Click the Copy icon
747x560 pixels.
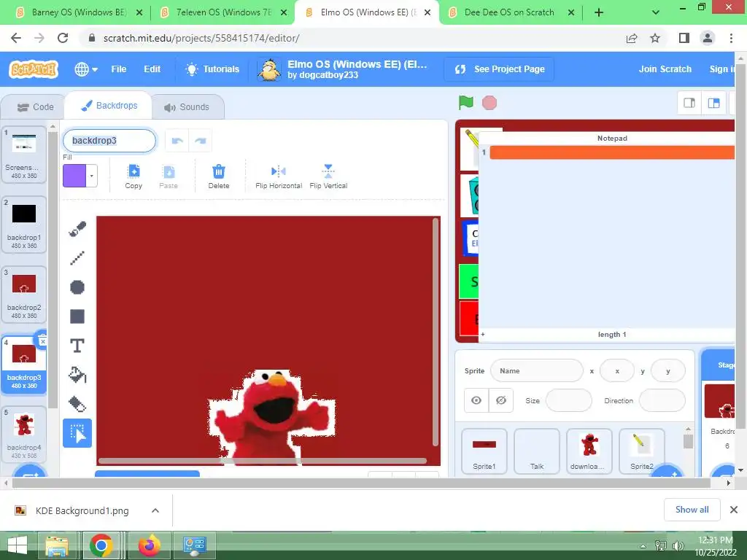point(133,176)
